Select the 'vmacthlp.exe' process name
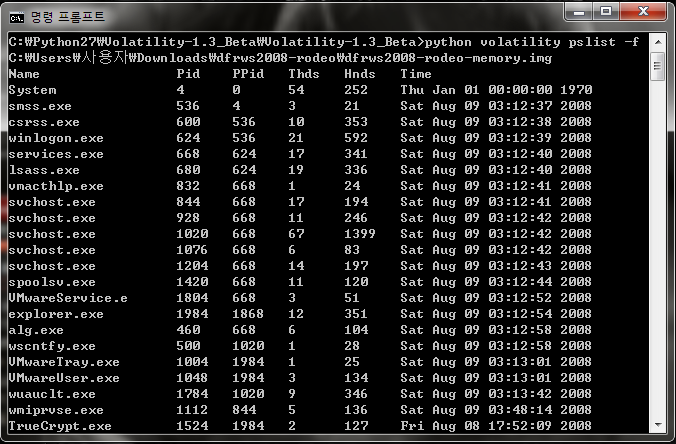676x444 pixels. 56,186
